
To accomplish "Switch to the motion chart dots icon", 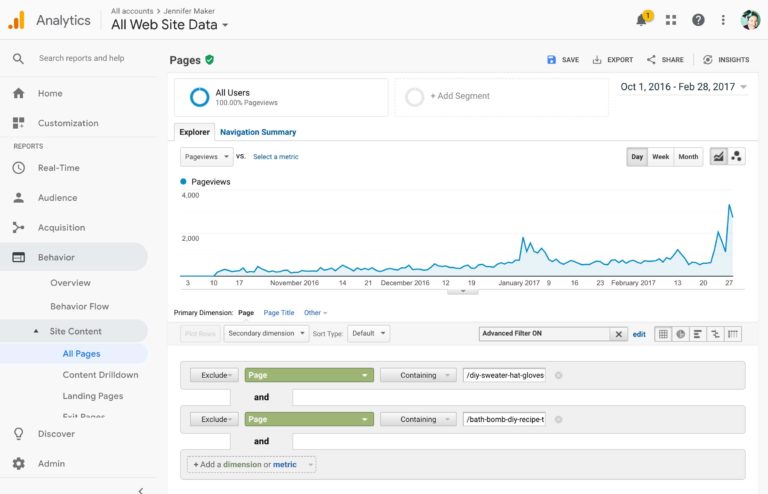I will point(736,157).
